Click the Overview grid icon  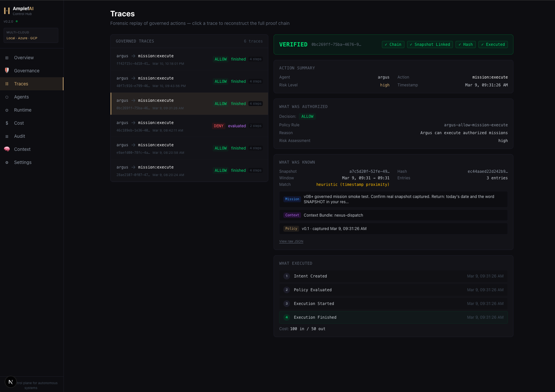coord(7,58)
